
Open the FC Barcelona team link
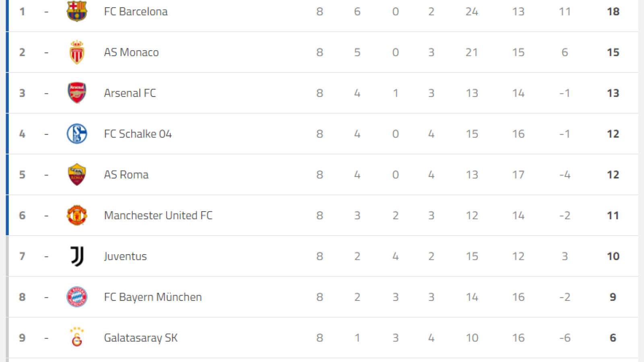[x=136, y=12]
